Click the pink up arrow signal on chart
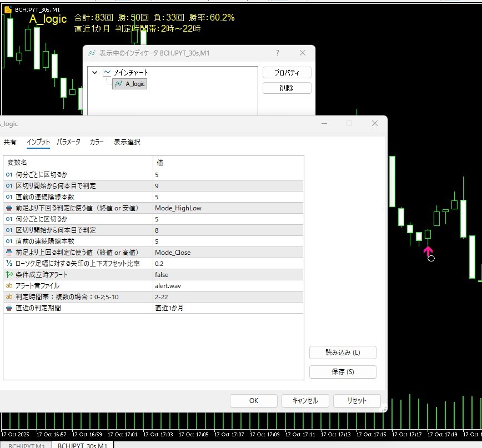Screen dimensions: 482x448 [428, 251]
